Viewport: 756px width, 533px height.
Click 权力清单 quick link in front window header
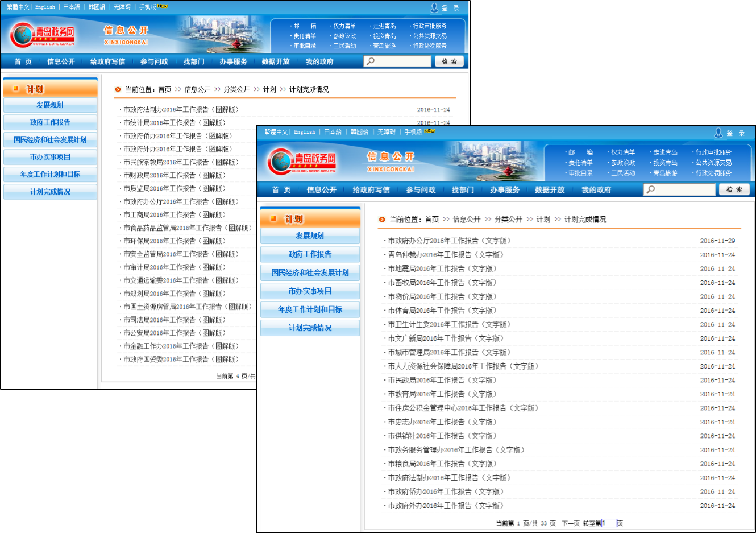coord(622,152)
